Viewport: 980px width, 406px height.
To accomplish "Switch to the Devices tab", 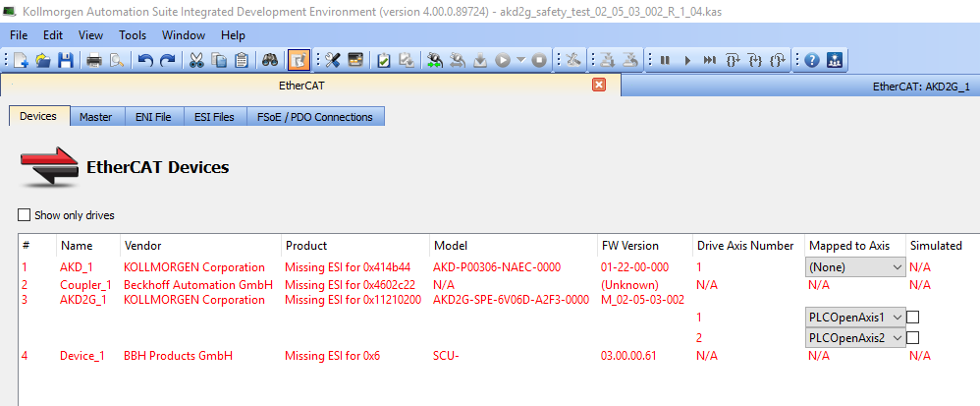I will (x=38, y=116).
